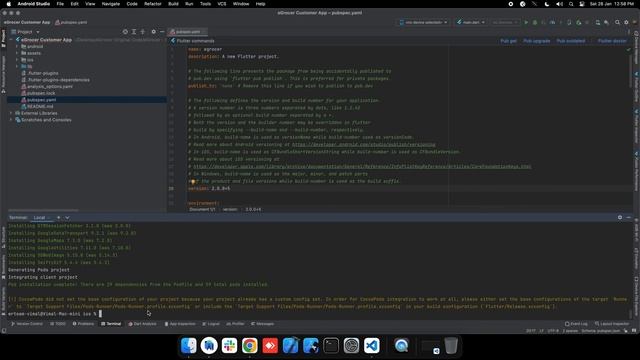Select pubspec.lock in the project tree
This screenshot has width=640, height=360.
(41, 93)
